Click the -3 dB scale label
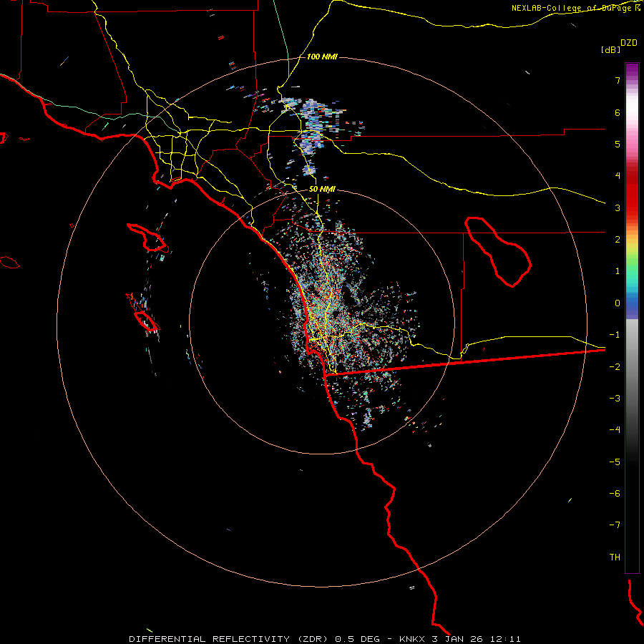The width and height of the screenshot is (644, 644). pos(615,398)
